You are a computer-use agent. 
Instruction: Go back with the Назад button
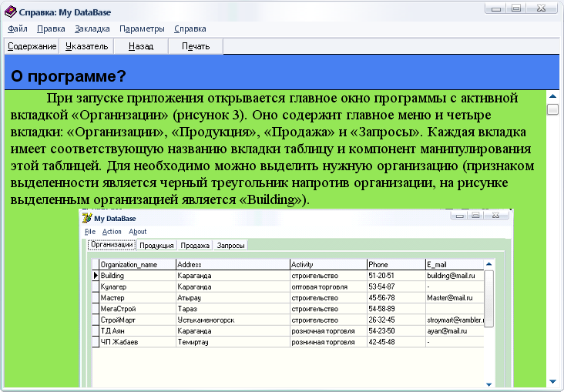141,46
